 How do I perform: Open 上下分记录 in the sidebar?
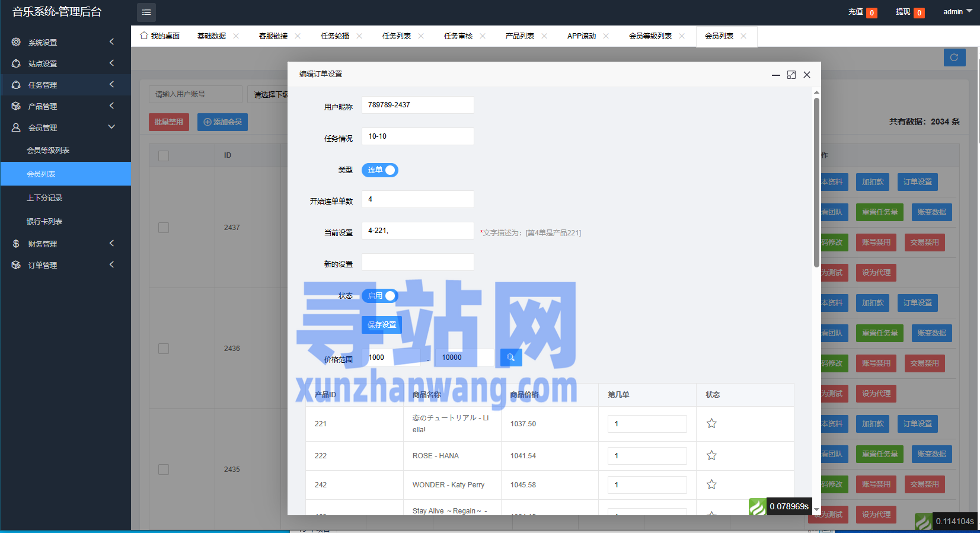(x=66, y=197)
